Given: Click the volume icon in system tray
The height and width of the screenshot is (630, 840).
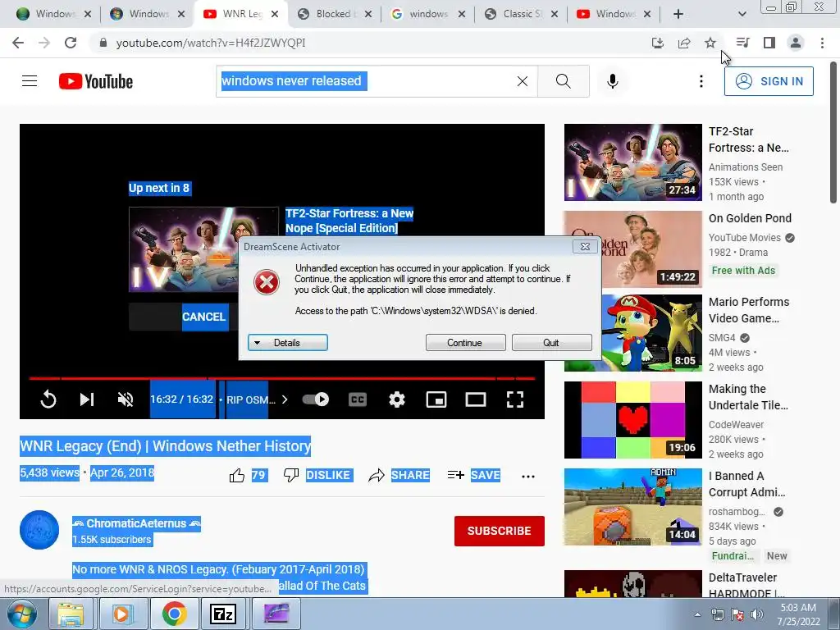Looking at the screenshot, I should click(x=756, y=614).
